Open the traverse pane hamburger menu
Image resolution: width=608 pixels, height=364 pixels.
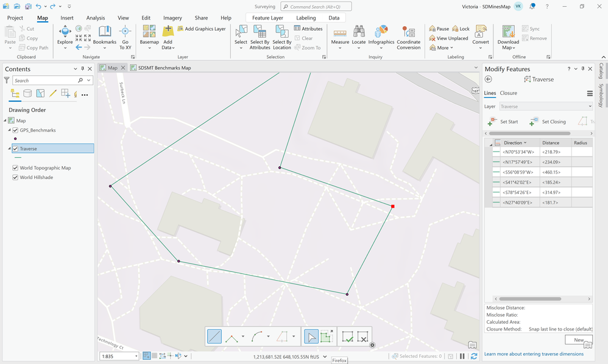pyautogui.click(x=589, y=93)
